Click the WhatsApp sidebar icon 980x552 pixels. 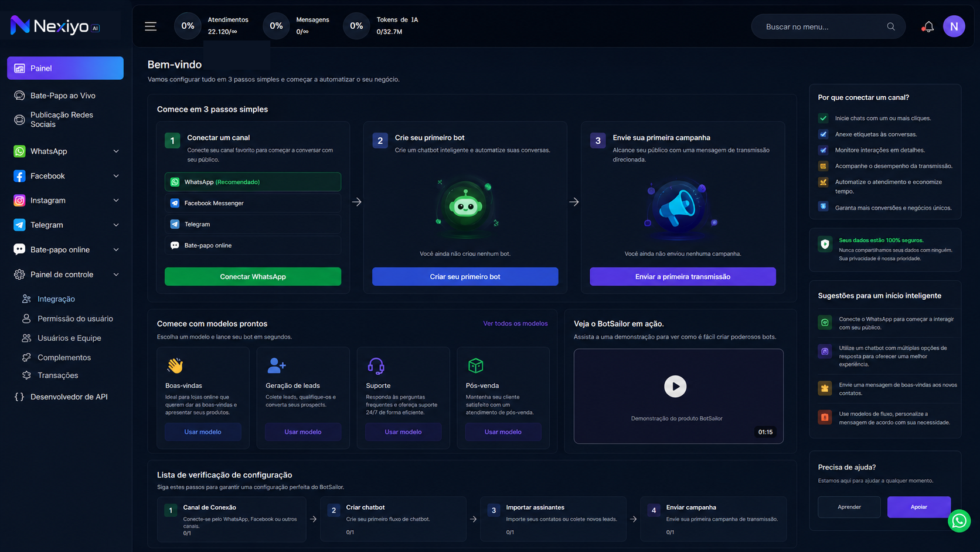pyautogui.click(x=19, y=151)
